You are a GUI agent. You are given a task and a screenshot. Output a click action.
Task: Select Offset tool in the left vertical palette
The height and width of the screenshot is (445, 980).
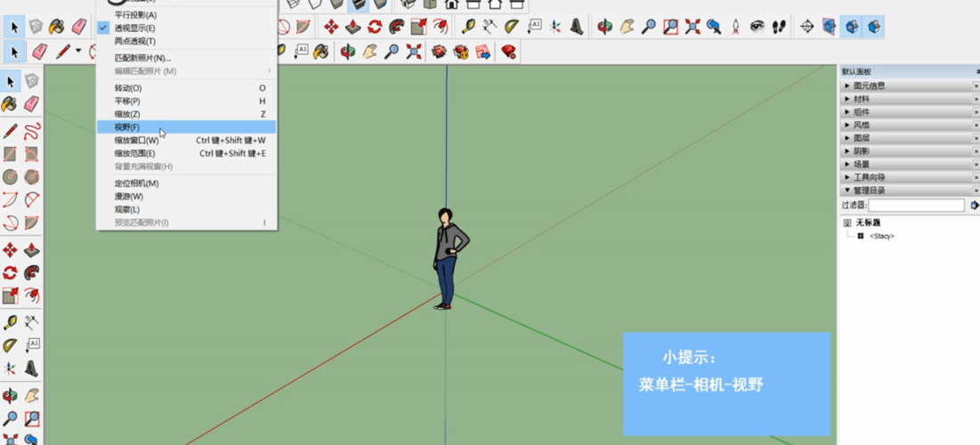pos(32,295)
